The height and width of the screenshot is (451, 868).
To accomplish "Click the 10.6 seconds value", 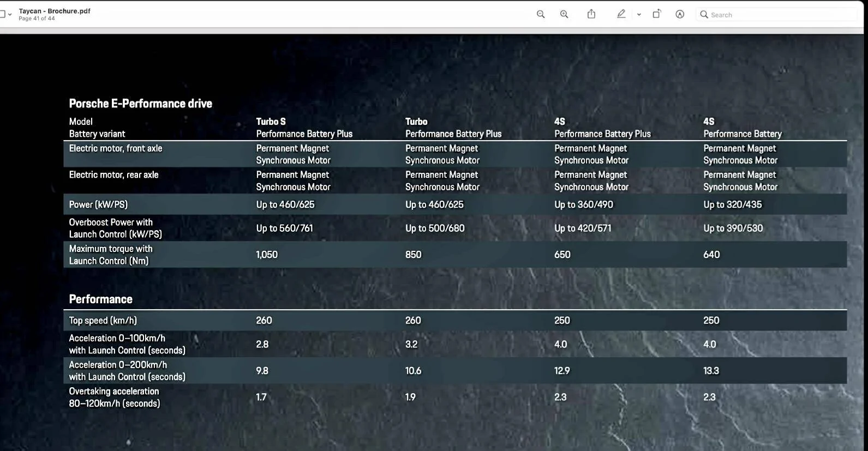I will (414, 371).
